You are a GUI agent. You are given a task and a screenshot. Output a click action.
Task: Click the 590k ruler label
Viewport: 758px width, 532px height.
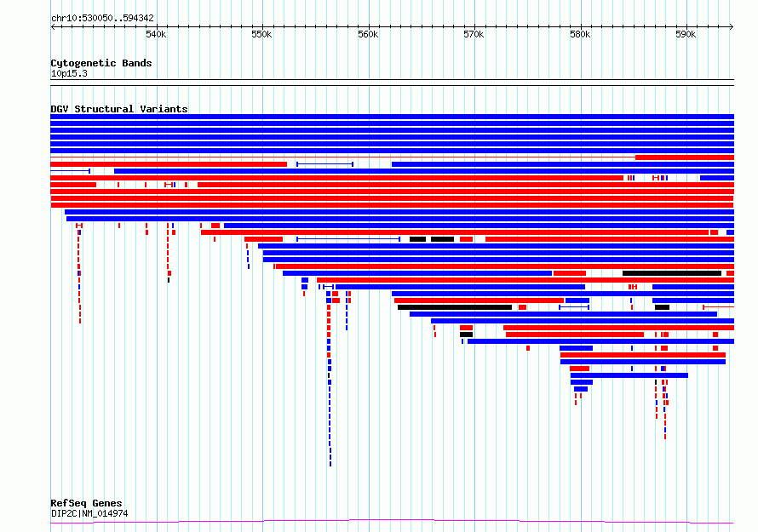(686, 34)
